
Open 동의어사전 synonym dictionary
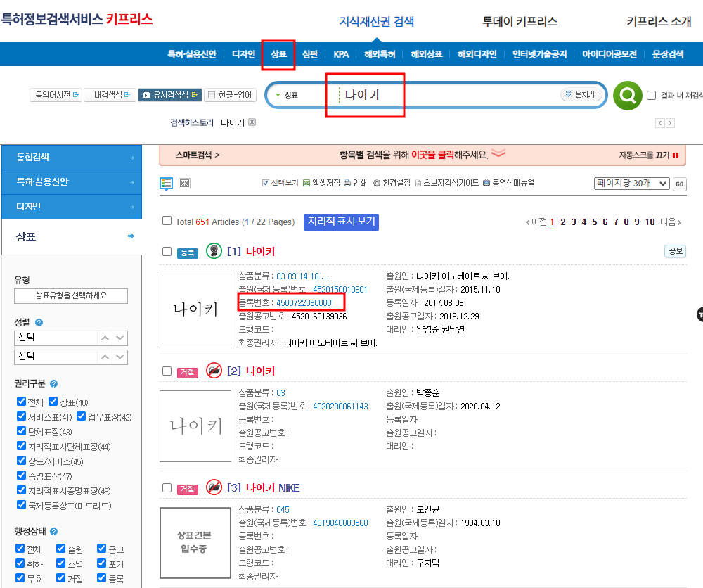[56, 95]
